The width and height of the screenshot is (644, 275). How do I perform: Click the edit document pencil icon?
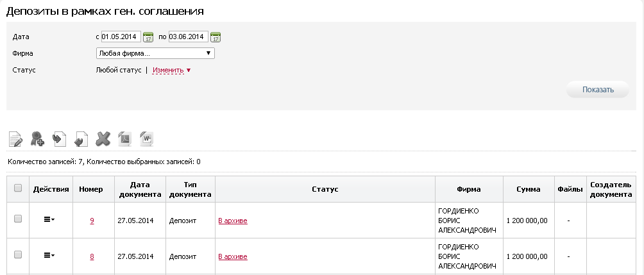click(15, 139)
